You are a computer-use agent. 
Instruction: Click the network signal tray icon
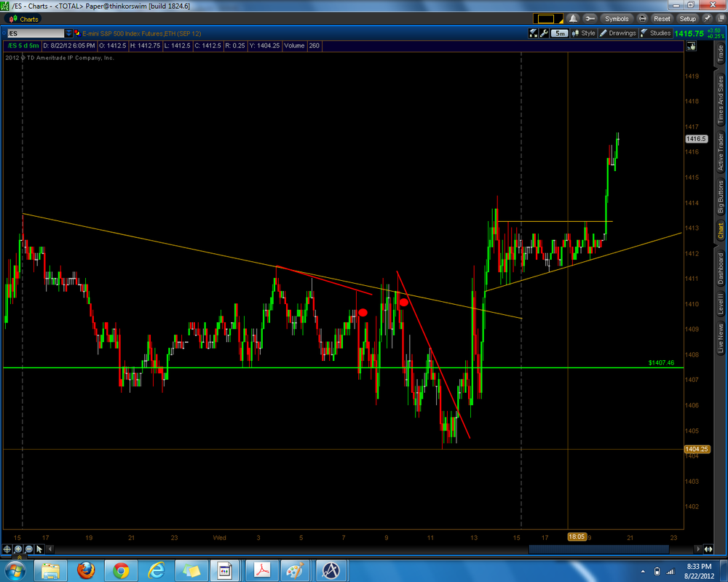pyautogui.click(x=670, y=571)
